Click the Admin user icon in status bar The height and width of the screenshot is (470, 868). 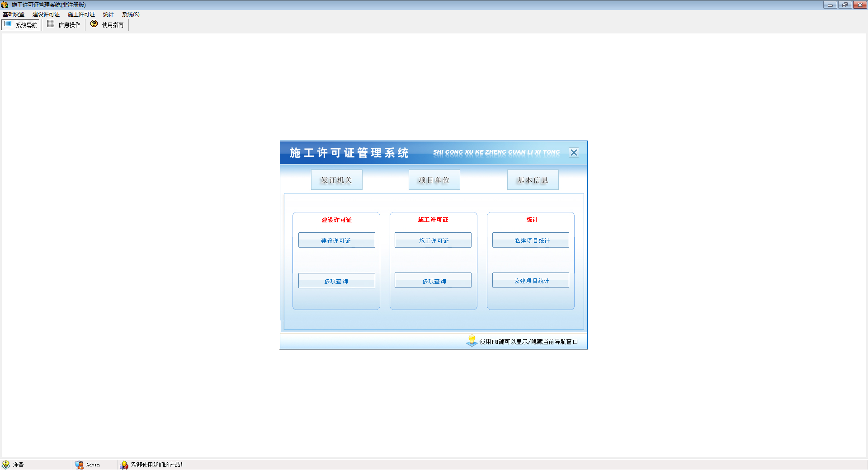79,465
